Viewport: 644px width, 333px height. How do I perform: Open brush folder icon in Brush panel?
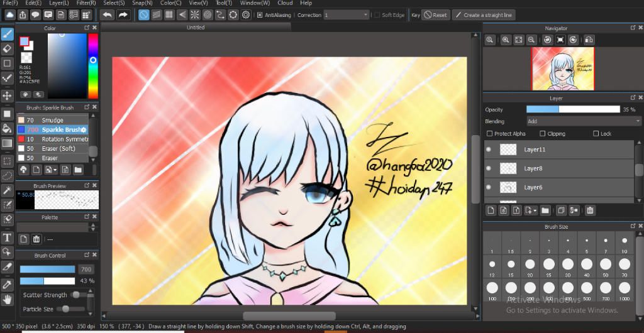pyautogui.click(x=78, y=170)
